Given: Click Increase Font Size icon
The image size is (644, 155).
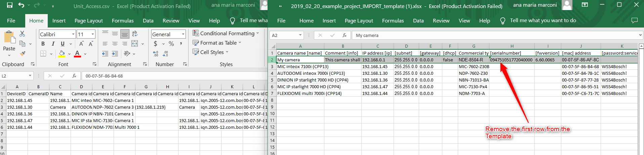Looking at the screenshot, I should click(81, 44).
